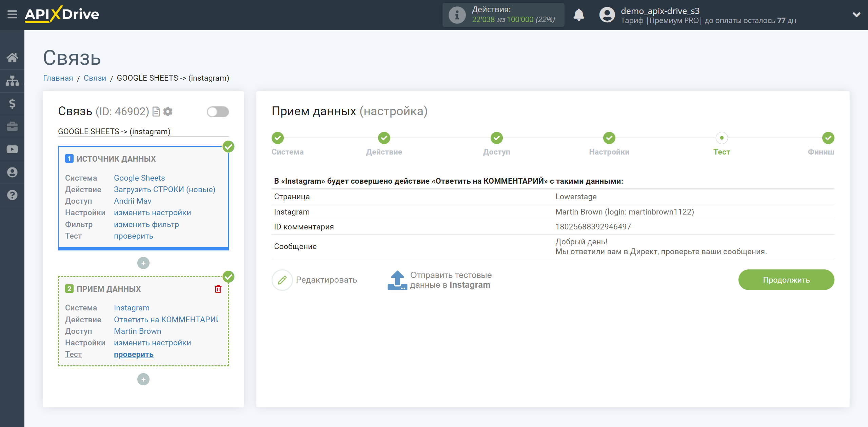This screenshot has height=427, width=868.
Task: Open Ответить на КОММЕНТАРИЙ action link
Action: (166, 320)
